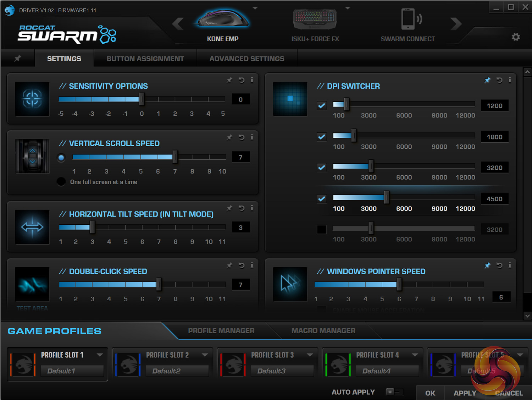532x400 pixels.
Task: Switch to the Macro Manager tab
Action: (x=323, y=331)
